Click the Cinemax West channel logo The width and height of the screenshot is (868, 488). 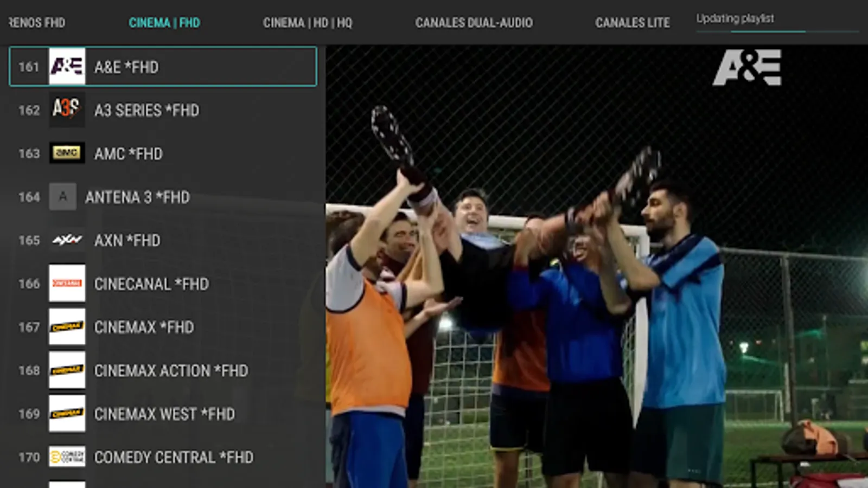(67, 413)
